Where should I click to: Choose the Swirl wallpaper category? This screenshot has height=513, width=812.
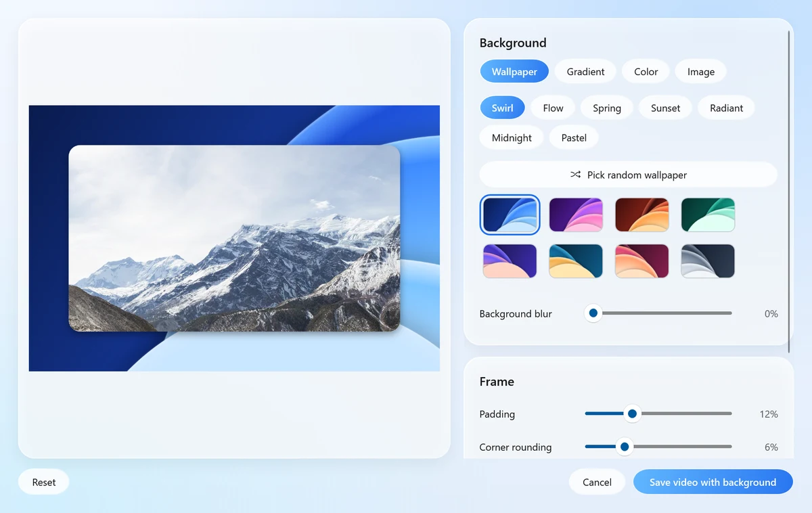tap(502, 108)
